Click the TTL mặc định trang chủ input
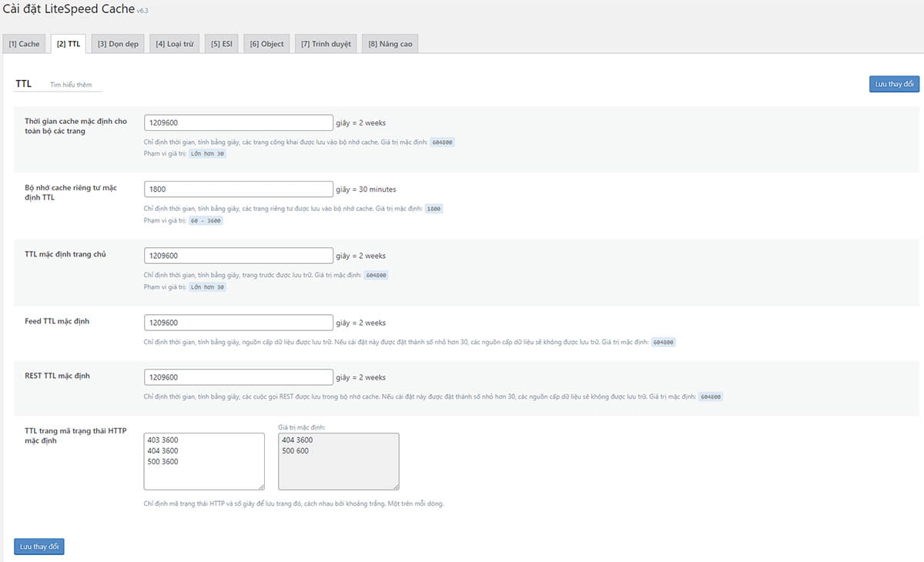 (x=239, y=256)
